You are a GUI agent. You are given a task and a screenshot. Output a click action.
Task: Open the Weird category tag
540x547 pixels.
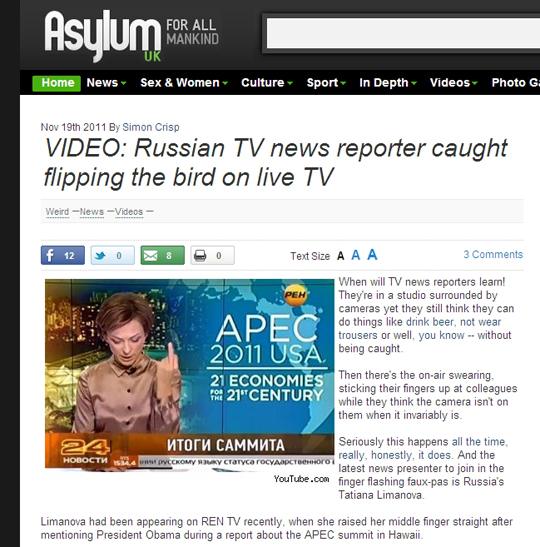[x=57, y=212]
